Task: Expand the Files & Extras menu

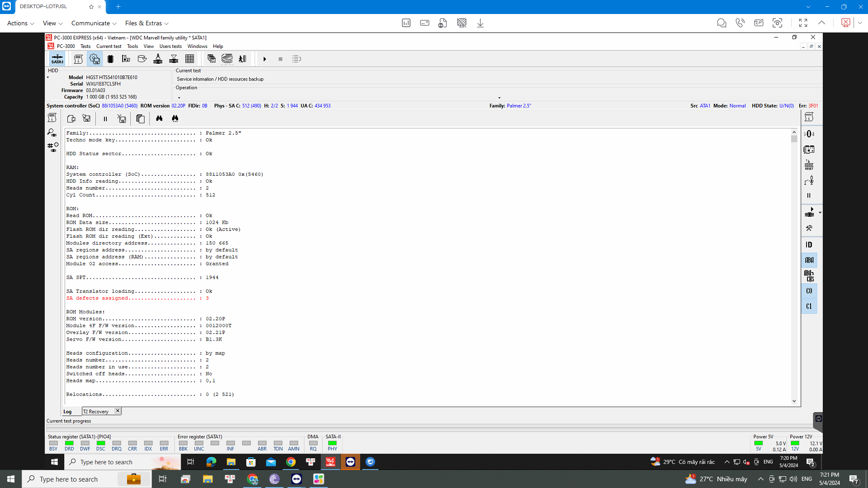Action: coord(147,23)
